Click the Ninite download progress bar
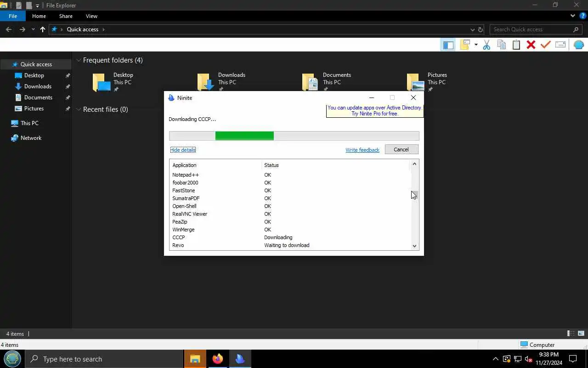This screenshot has width=588, height=368. [294, 136]
